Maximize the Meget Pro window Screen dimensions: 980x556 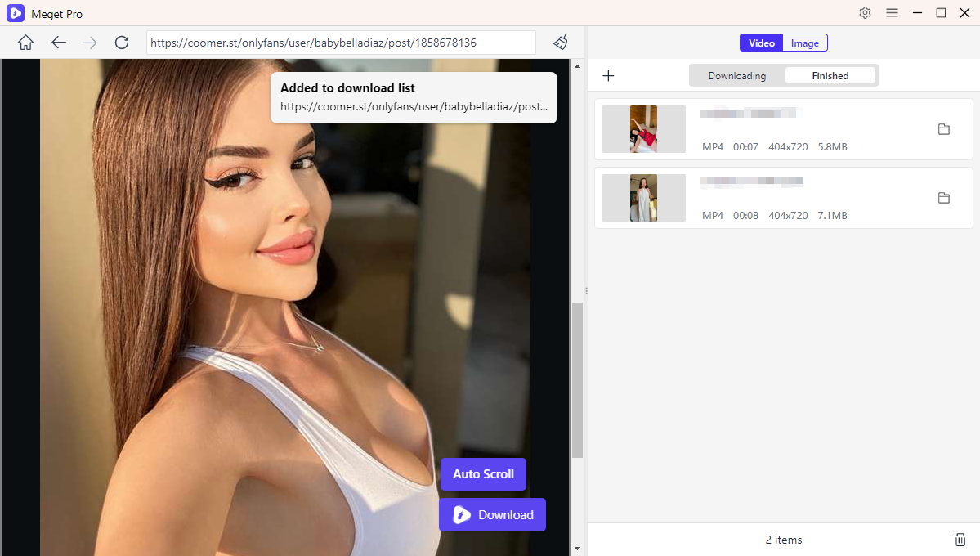(x=941, y=12)
